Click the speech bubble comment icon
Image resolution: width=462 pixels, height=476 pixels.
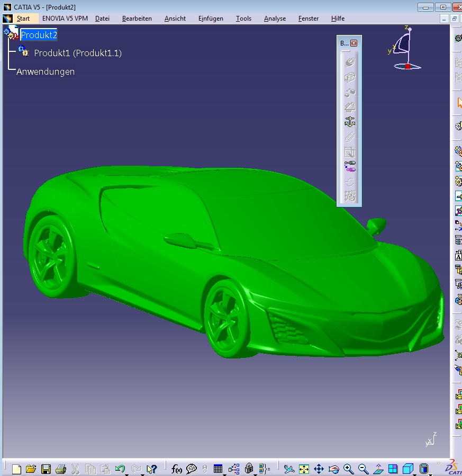[x=192, y=469]
